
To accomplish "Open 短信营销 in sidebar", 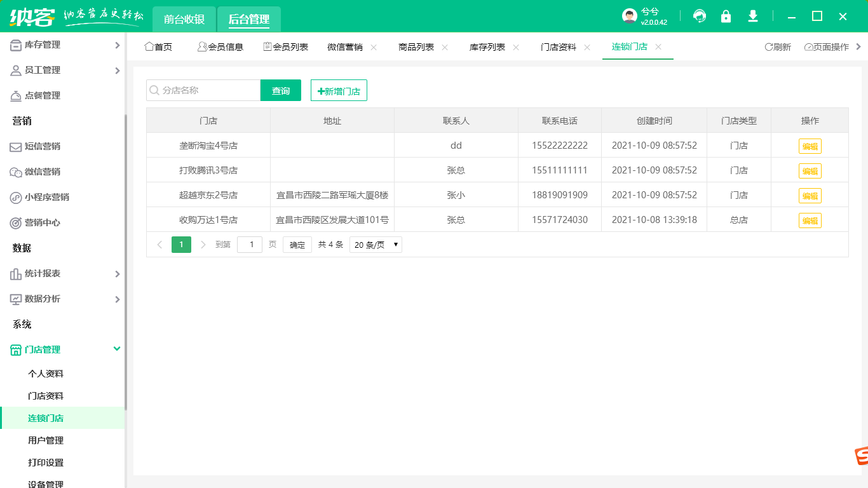I will click(42, 146).
